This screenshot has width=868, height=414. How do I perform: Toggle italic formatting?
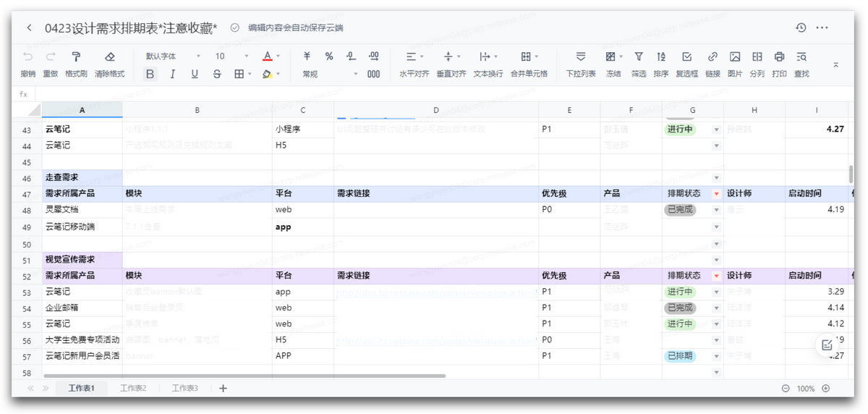(172, 74)
